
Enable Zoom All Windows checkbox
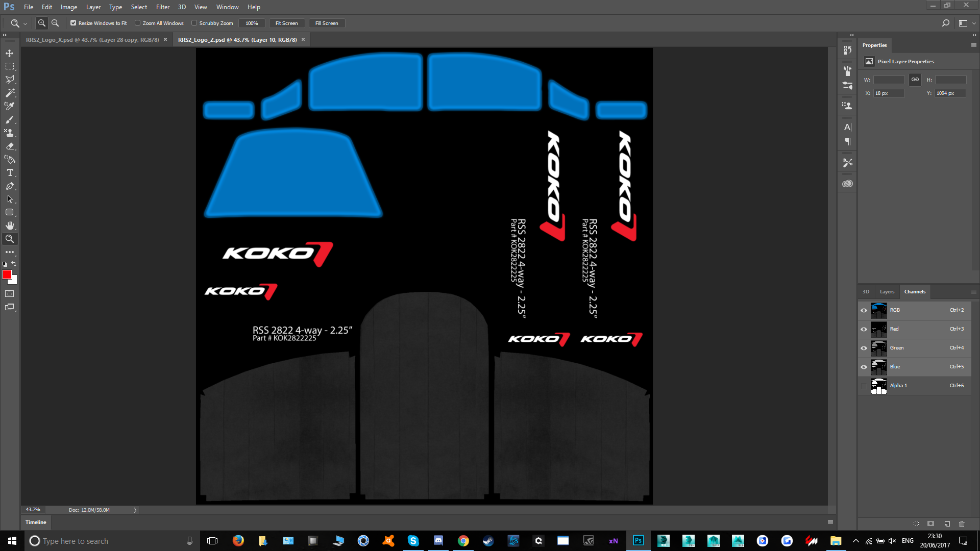coord(137,23)
